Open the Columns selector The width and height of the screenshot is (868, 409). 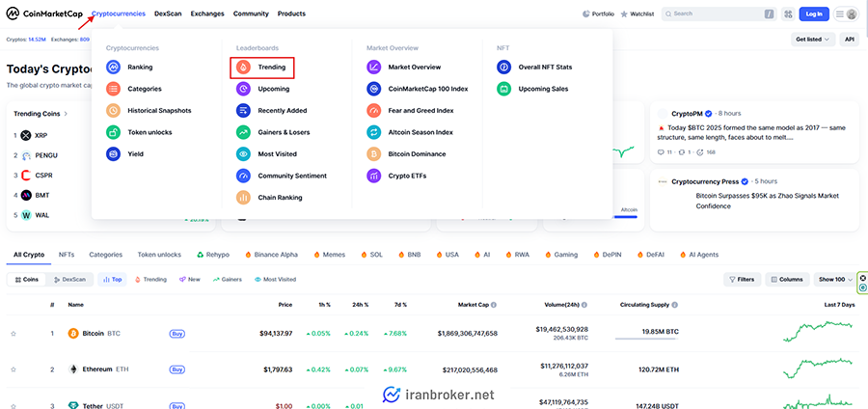pos(787,280)
